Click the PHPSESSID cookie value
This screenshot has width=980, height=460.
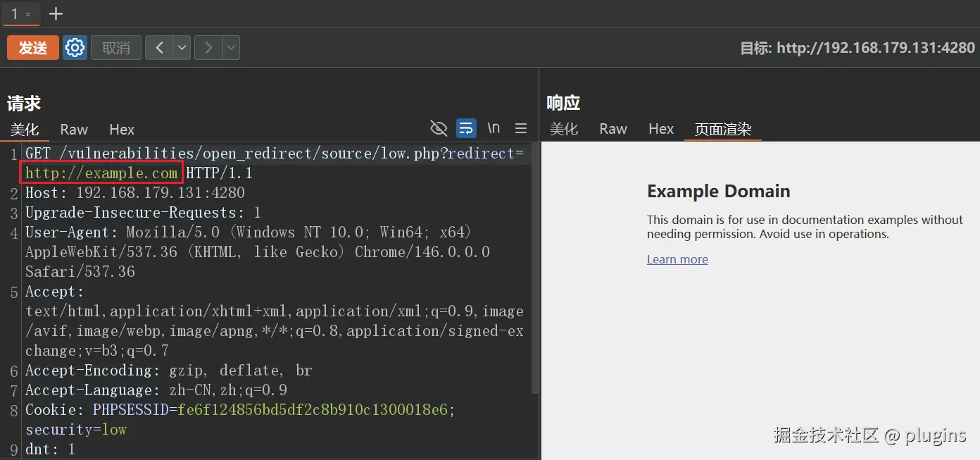tap(313, 410)
